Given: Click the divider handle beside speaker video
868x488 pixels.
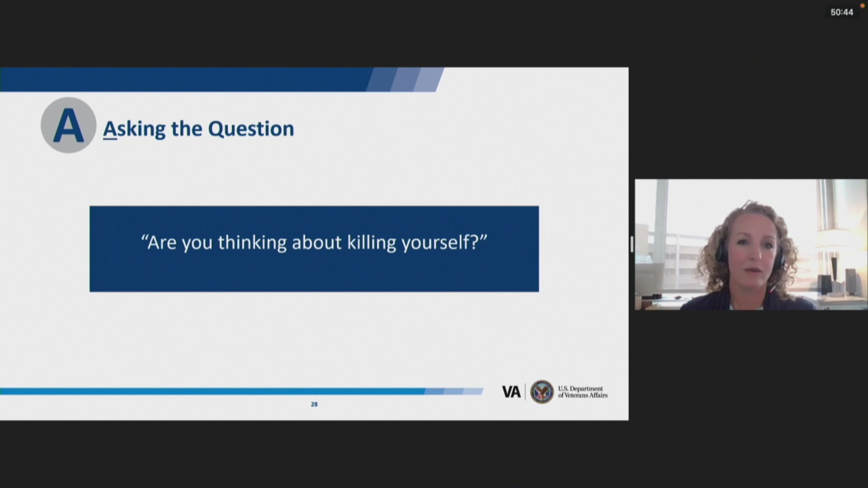Looking at the screenshot, I should pos(632,244).
